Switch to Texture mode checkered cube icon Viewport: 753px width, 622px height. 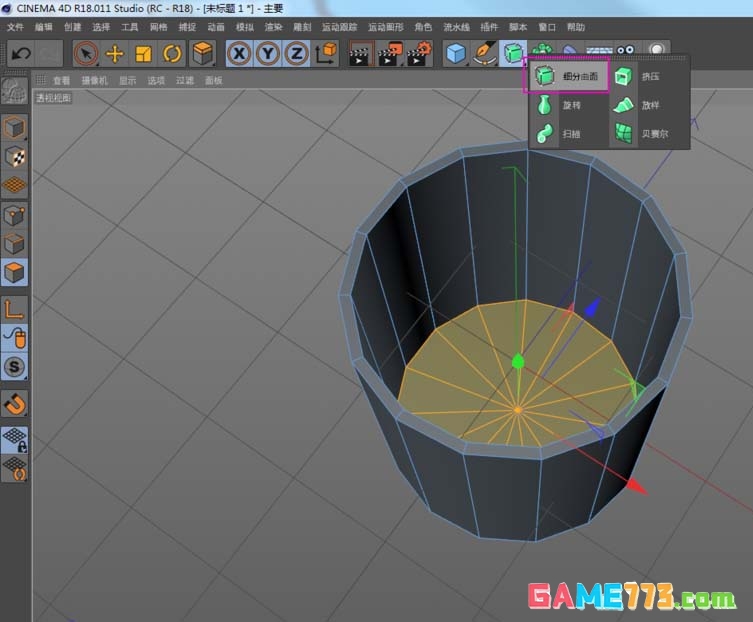coord(14,157)
